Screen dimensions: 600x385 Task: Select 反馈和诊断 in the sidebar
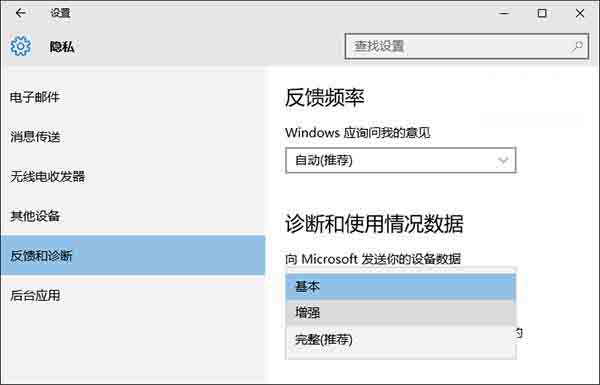coord(132,255)
